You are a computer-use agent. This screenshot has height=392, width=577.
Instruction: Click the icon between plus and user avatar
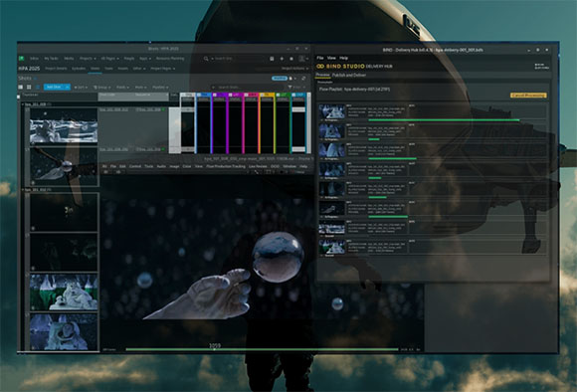291,59
